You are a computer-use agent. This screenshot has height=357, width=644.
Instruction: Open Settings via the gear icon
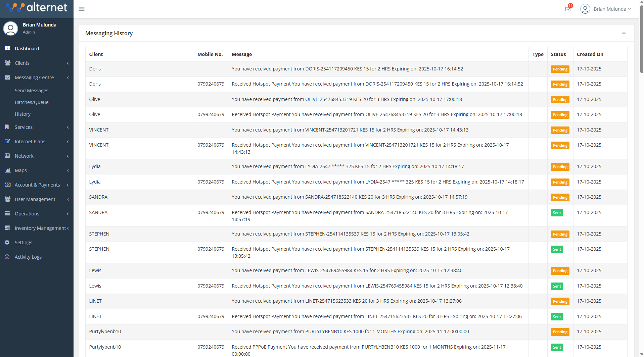pos(7,242)
